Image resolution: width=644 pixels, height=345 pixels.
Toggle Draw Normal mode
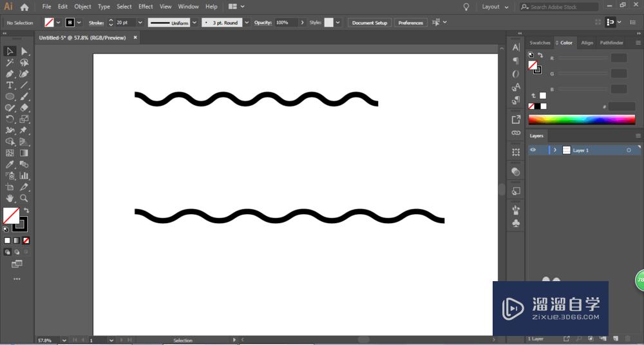point(8,252)
